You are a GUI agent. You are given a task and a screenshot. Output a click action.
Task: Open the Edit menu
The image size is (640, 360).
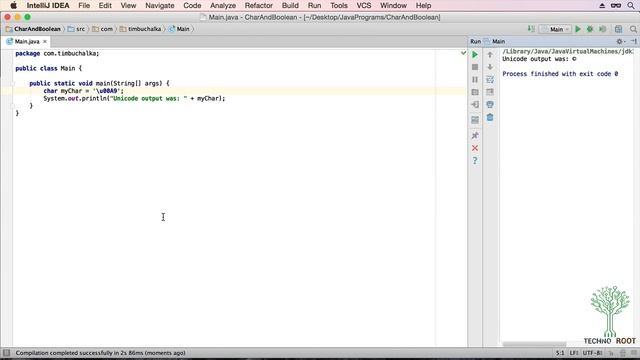105,6
